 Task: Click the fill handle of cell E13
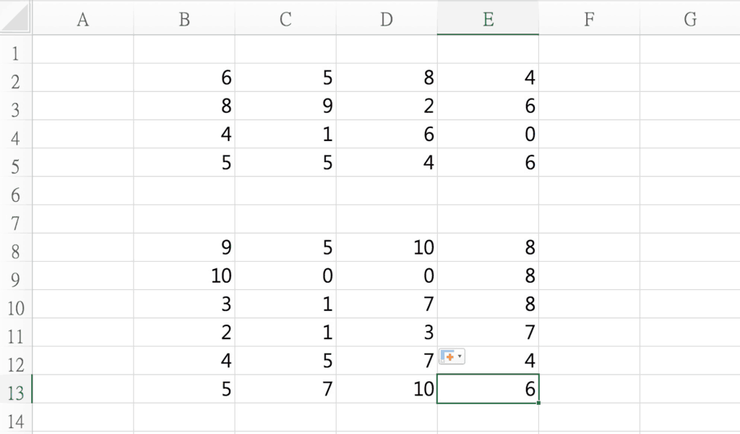pyautogui.click(x=538, y=403)
